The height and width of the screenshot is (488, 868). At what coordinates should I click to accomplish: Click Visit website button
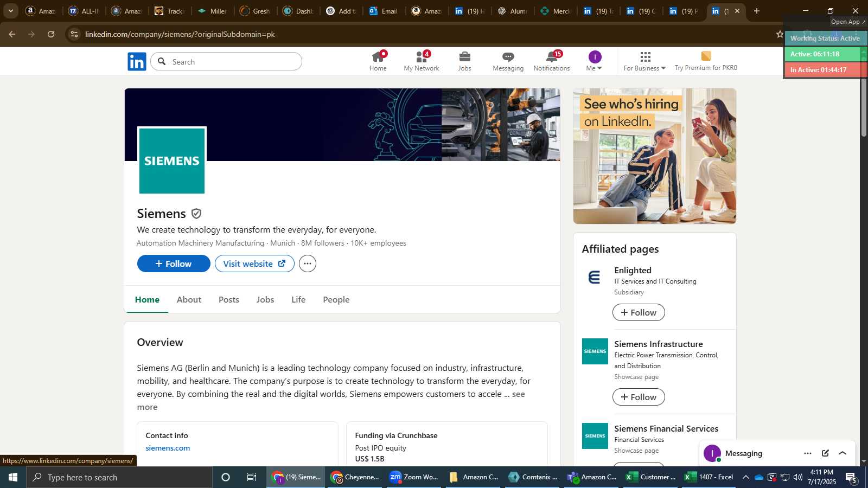coord(254,264)
